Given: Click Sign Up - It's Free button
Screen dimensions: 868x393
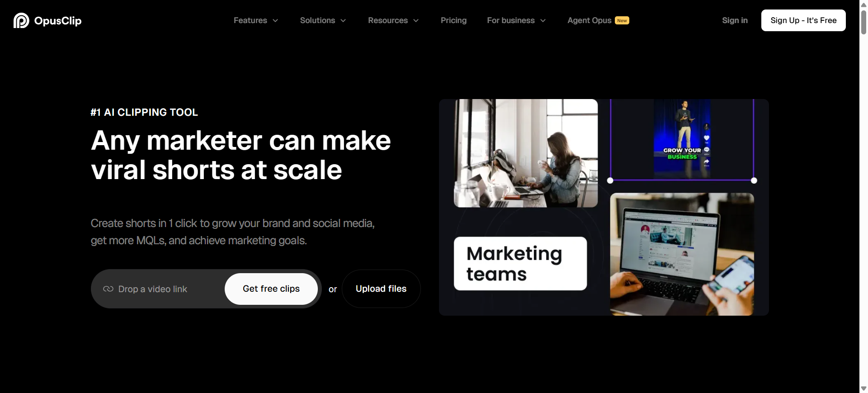Looking at the screenshot, I should pos(803,20).
